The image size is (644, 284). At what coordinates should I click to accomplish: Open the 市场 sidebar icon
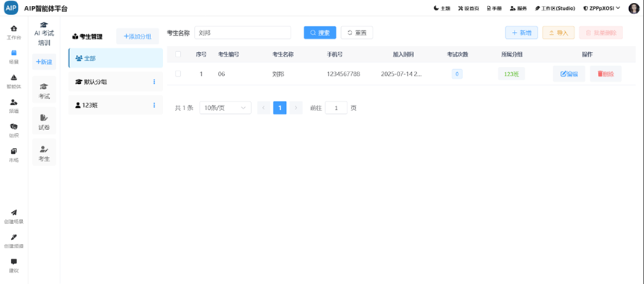14,151
